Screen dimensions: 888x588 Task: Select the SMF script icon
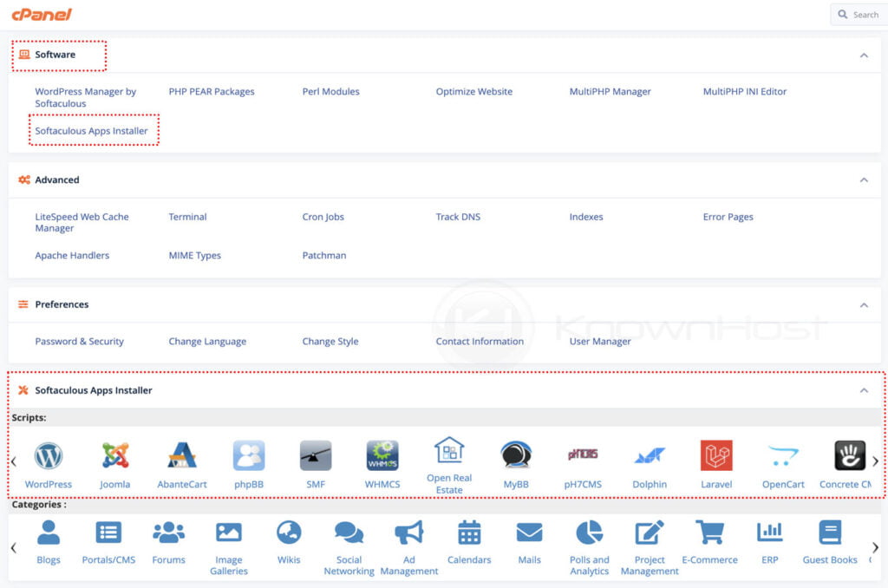[x=316, y=455]
